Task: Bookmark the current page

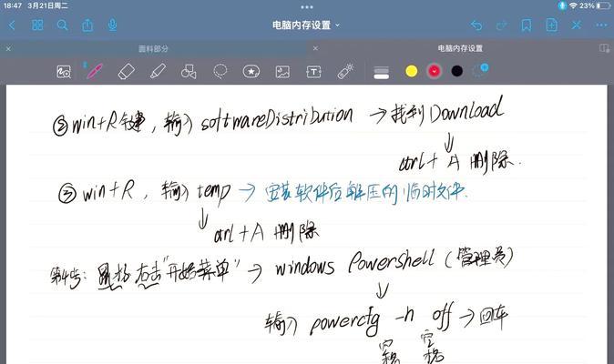Action: (x=527, y=25)
